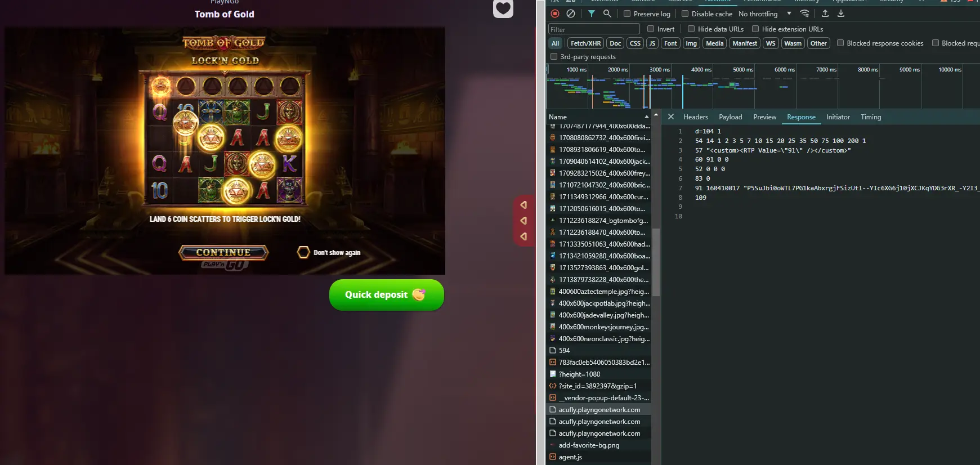Image resolution: width=980 pixels, height=465 pixels.
Task: Filter by Manifest requests
Action: coord(745,43)
